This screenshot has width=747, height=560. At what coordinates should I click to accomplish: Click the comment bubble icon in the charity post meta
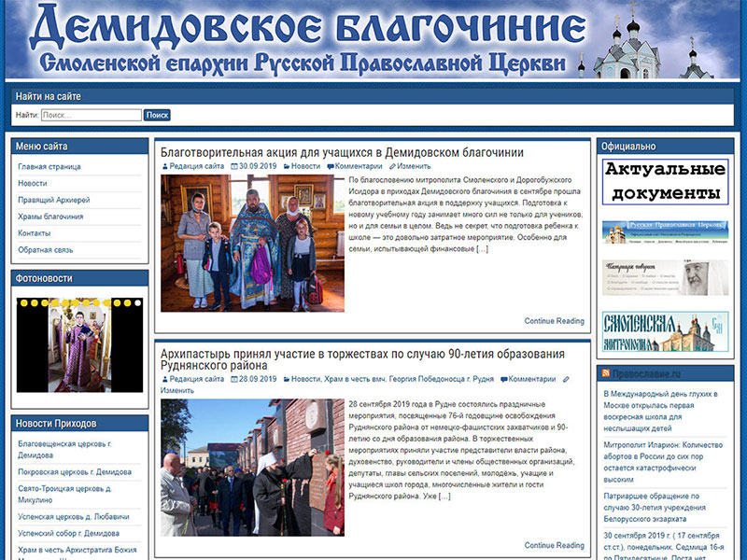[331, 167]
